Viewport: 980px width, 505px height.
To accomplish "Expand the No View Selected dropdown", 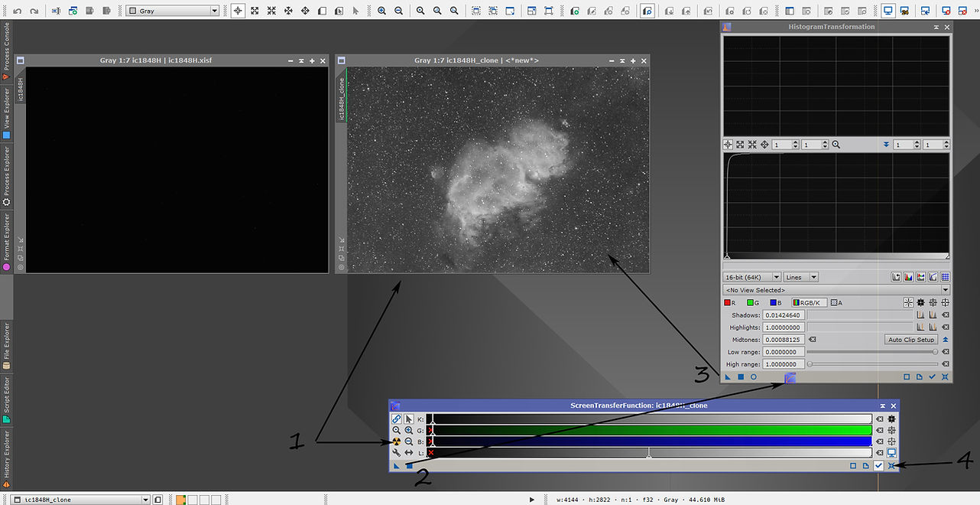I will (x=836, y=290).
